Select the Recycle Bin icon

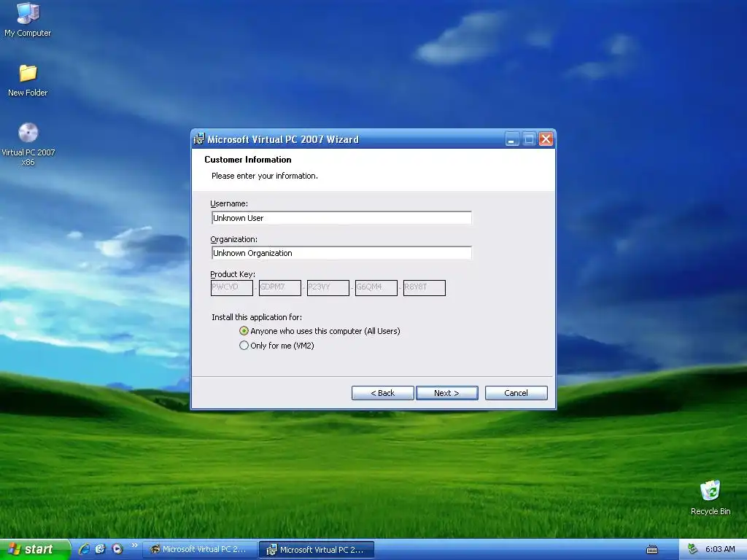[x=711, y=498]
